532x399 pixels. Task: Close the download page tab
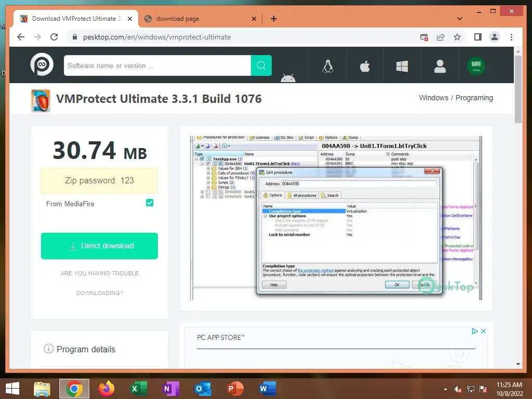click(x=254, y=19)
